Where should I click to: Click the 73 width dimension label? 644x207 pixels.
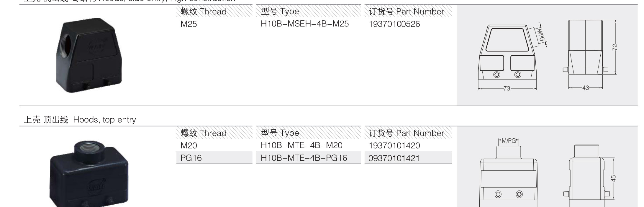click(x=507, y=88)
